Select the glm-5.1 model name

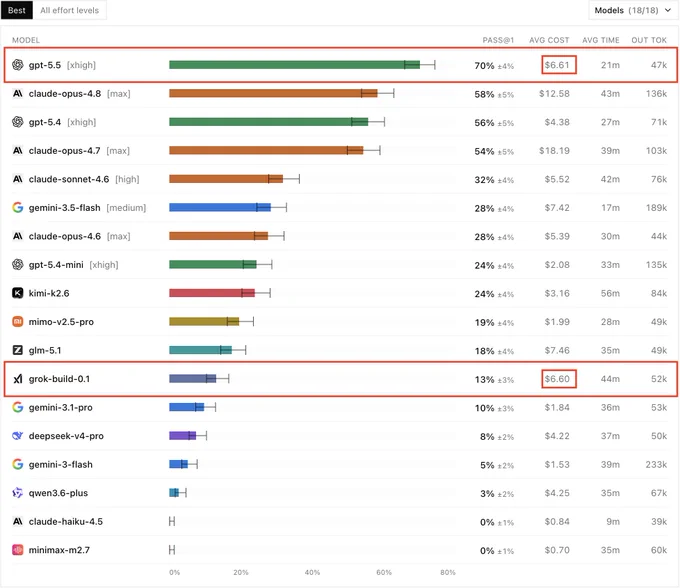point(45,350)
